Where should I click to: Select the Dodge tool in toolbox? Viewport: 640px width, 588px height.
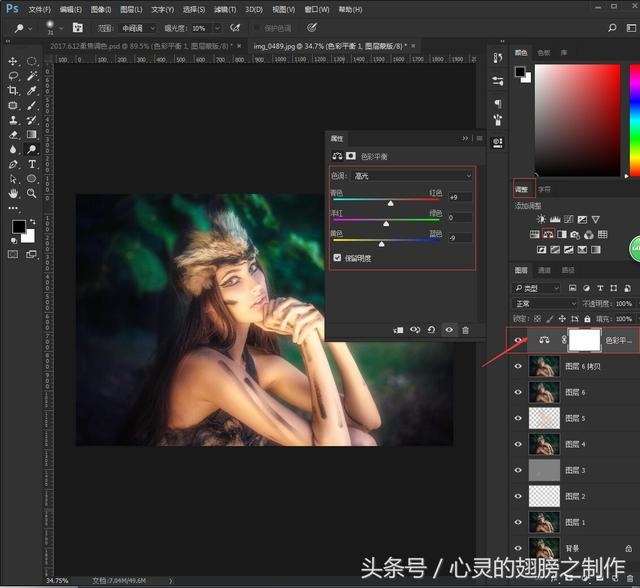coord(31,149)
